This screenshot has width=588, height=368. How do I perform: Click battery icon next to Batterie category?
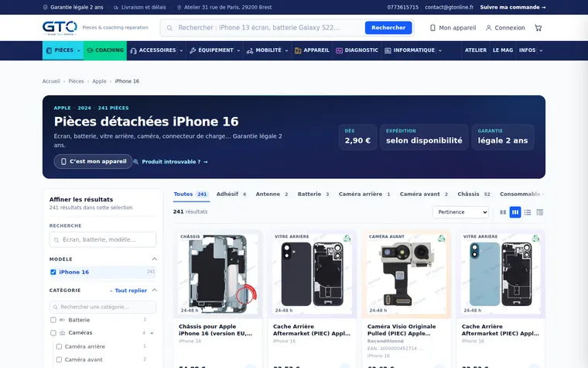(x=62, y=320)
